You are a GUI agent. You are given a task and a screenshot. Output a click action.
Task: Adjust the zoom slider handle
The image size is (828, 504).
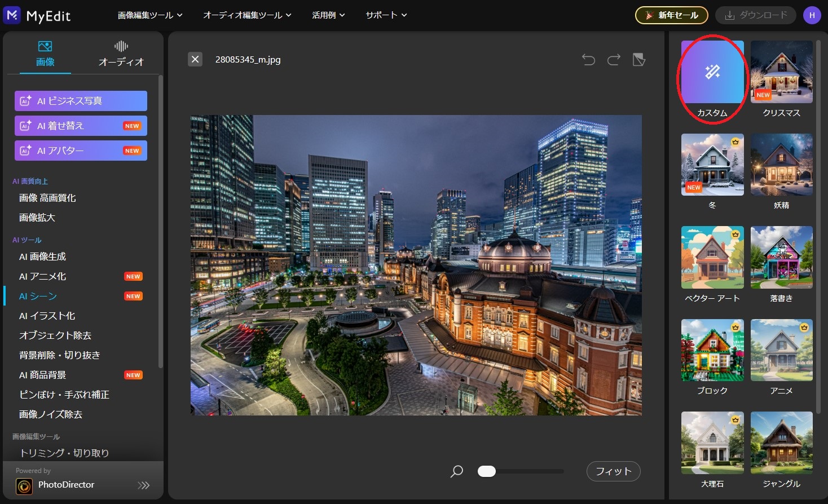coord(487,471)
